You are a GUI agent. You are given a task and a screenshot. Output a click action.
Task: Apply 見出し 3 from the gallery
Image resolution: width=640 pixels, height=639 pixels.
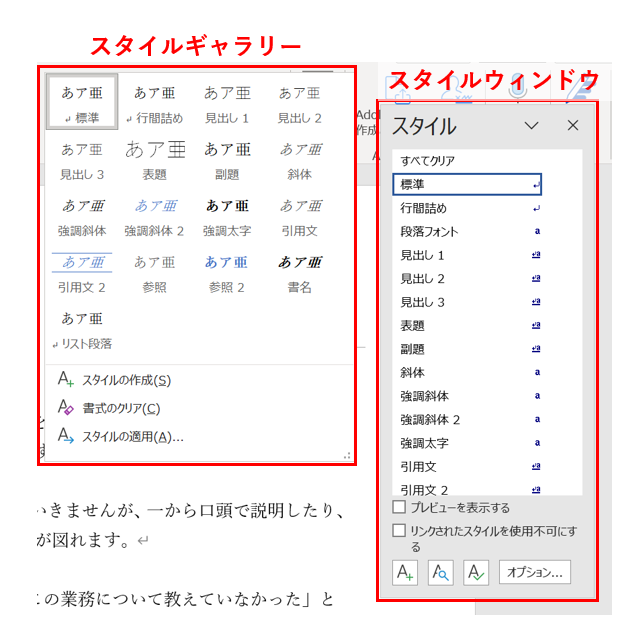point(82,161)
